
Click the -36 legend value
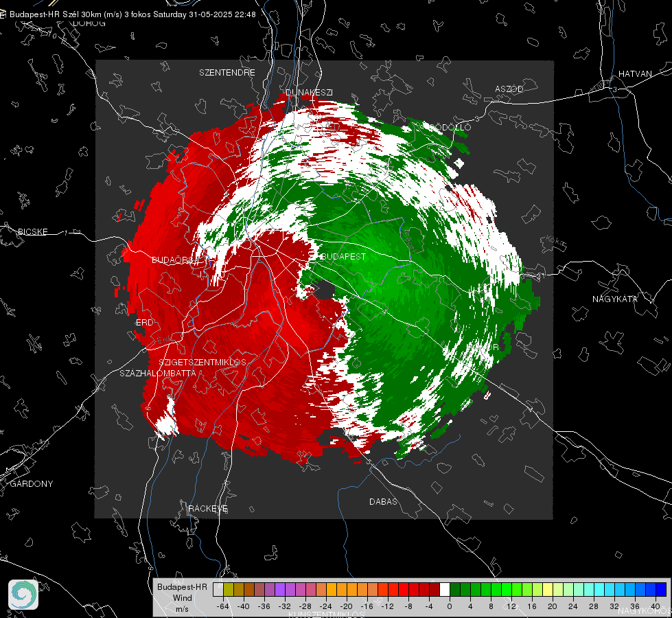[264, 606]
